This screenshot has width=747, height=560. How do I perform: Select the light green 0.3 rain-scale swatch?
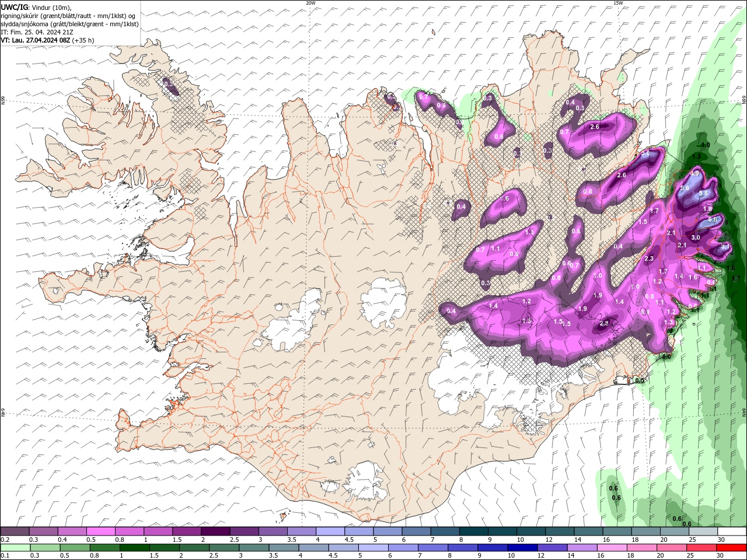coord(45,548)
